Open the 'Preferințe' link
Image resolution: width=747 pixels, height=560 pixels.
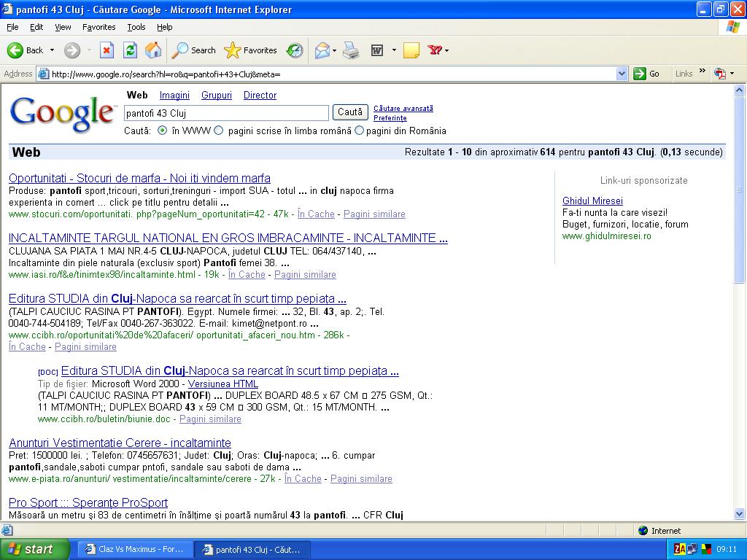tap(390, 118)
